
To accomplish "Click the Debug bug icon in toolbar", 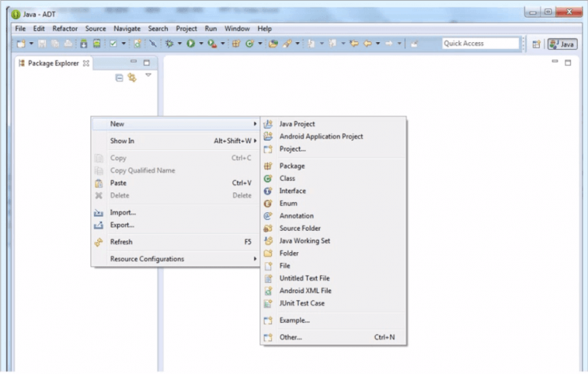I will 168,44.
